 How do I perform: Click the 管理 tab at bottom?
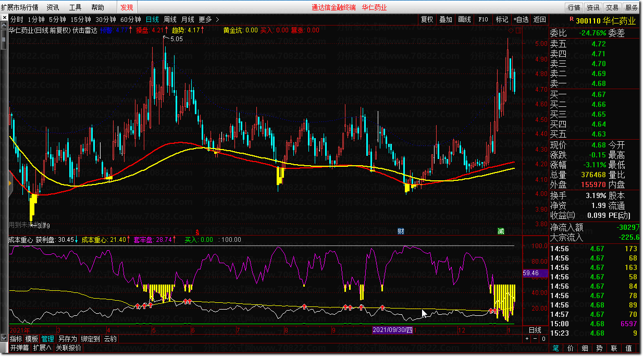[x=48, y=339]
